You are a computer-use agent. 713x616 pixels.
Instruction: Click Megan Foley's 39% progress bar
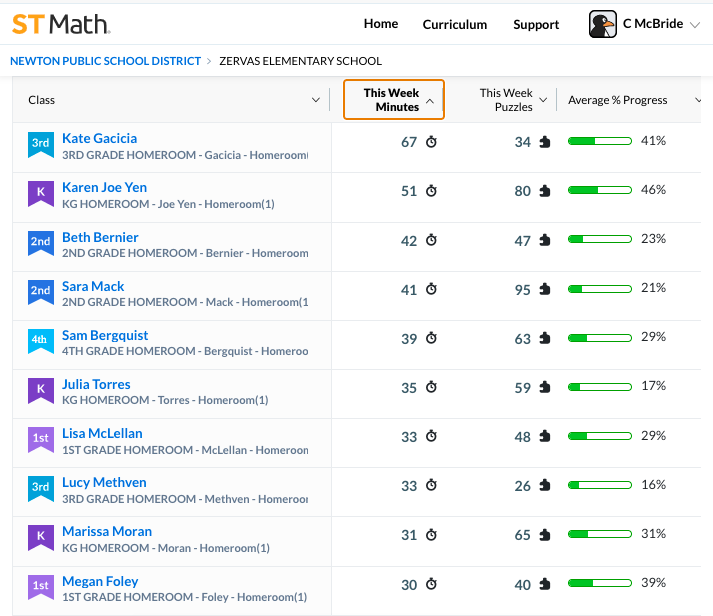coord(600,583)
